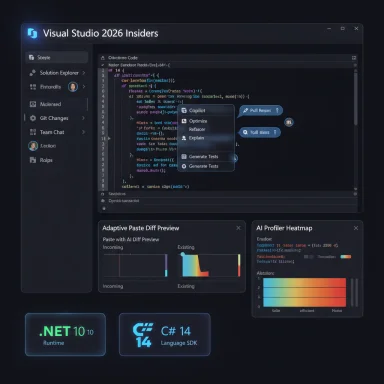384x384 pixels.
Task: Click the Paste with AI Diff Preview label
Action: (x=131, y=239)
